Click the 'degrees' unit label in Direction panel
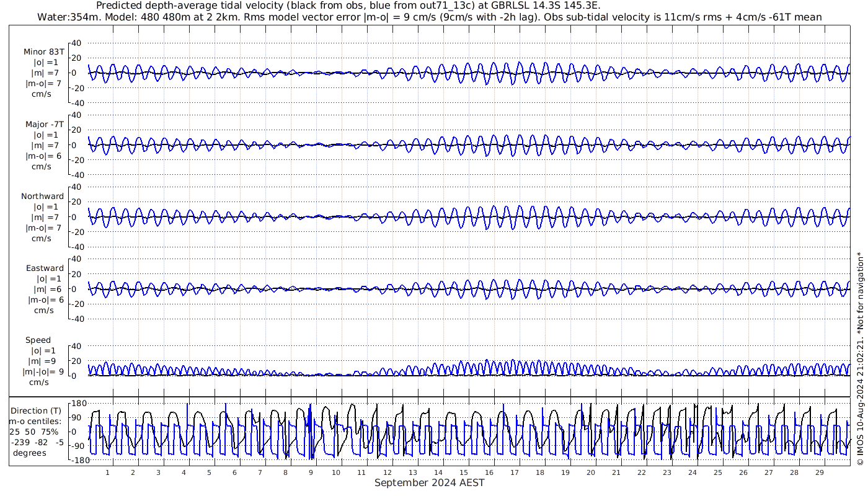 pos(30,453)
